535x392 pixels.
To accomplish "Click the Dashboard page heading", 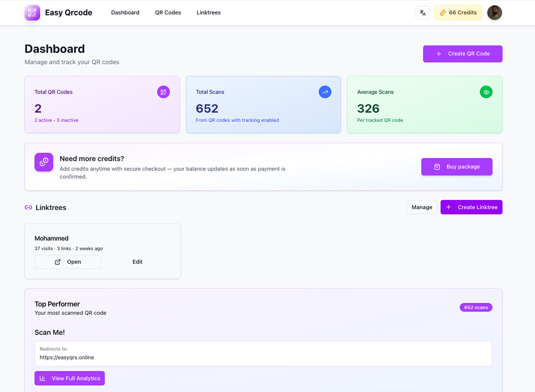I will (55, 49).
